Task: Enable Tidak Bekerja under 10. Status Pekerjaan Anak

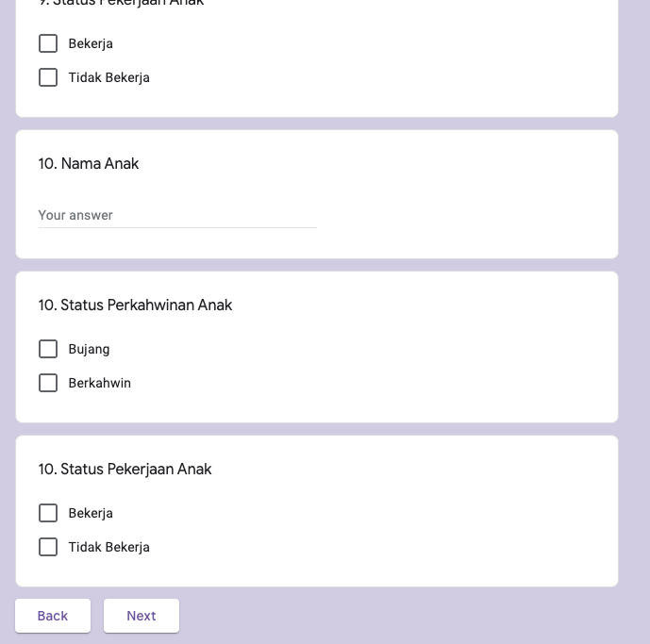Action: tap(48, 547)
